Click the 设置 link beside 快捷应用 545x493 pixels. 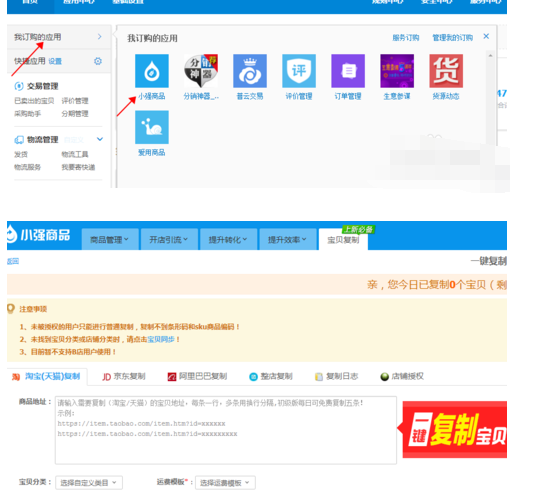coord(55,62)
